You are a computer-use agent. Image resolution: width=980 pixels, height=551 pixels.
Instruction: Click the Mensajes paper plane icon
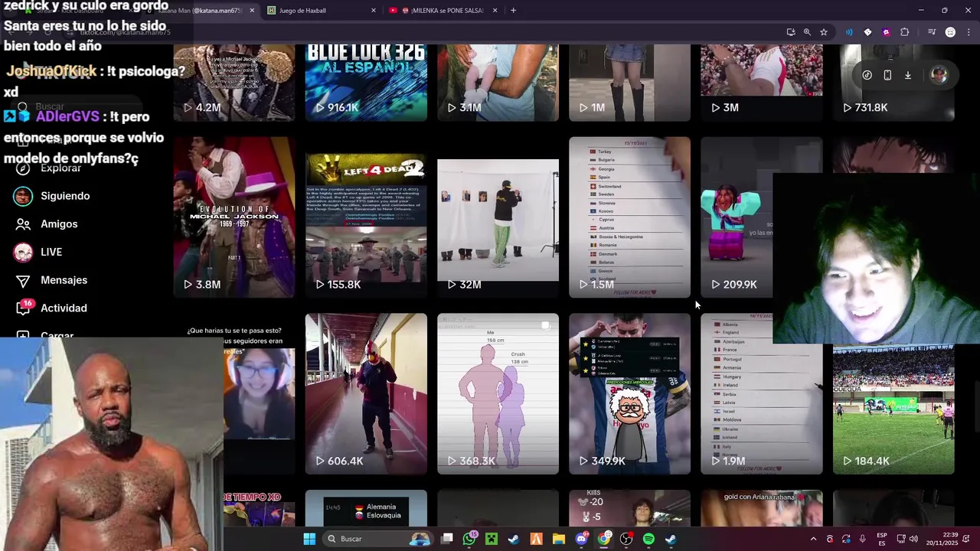pos(23,280)
